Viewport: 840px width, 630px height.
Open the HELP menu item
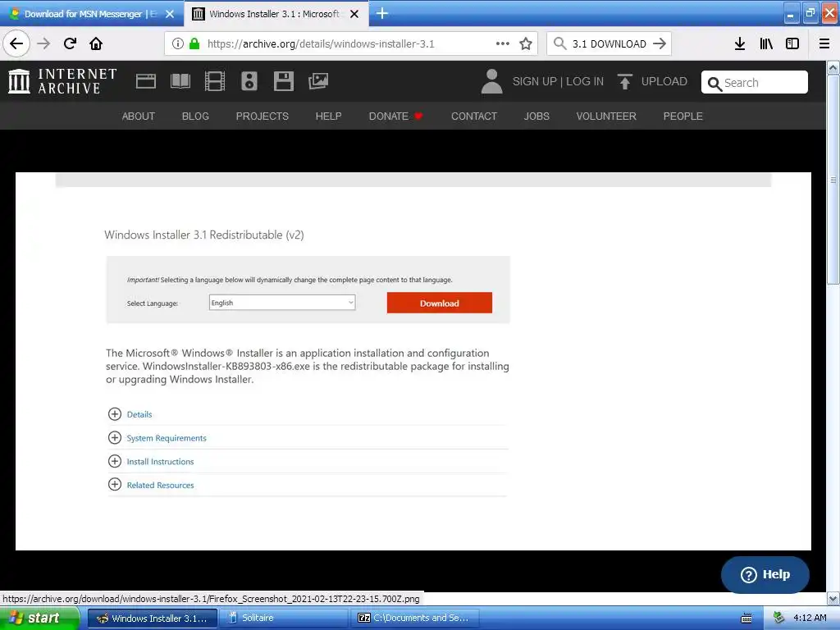tap(328, 116)
